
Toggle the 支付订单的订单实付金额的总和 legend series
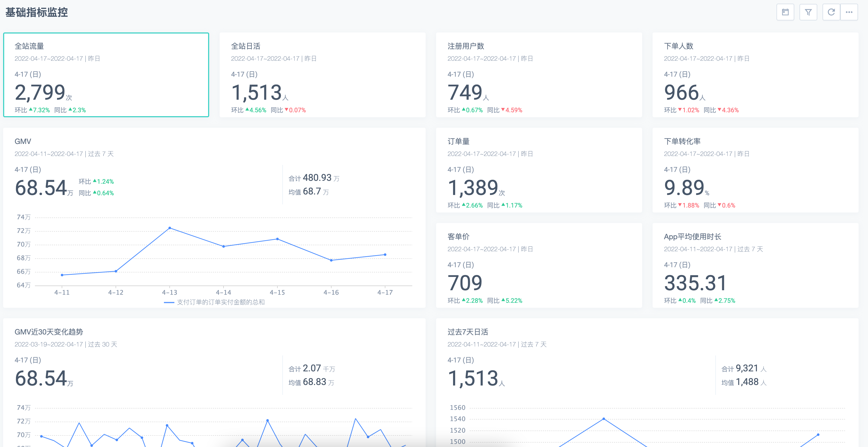[214, 302]
